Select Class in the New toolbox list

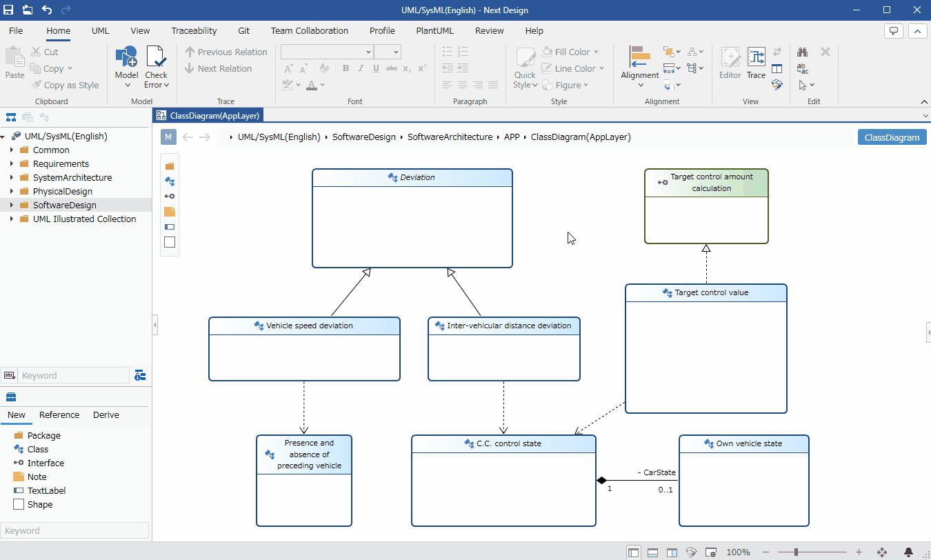tap(38, 449)
